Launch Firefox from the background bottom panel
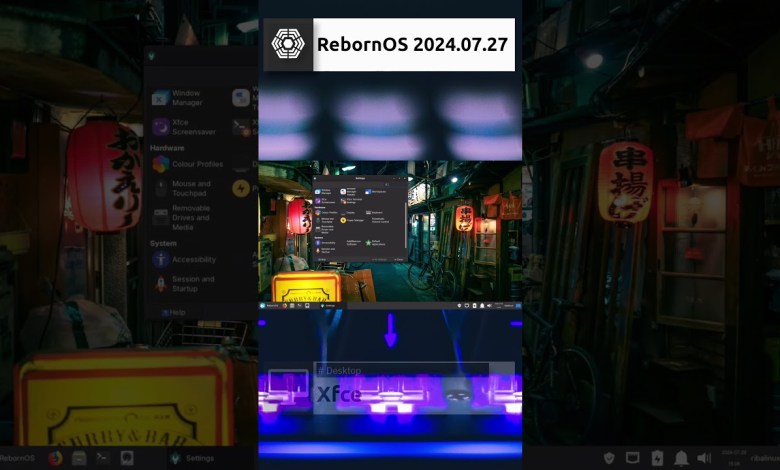Viewport: 780px width, 470px height. (x=55, y=458)
